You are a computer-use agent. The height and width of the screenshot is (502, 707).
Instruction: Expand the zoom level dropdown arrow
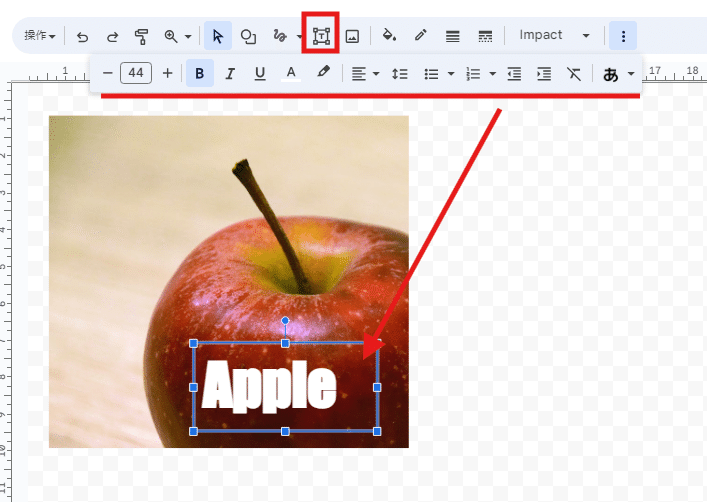coord(188,37)
